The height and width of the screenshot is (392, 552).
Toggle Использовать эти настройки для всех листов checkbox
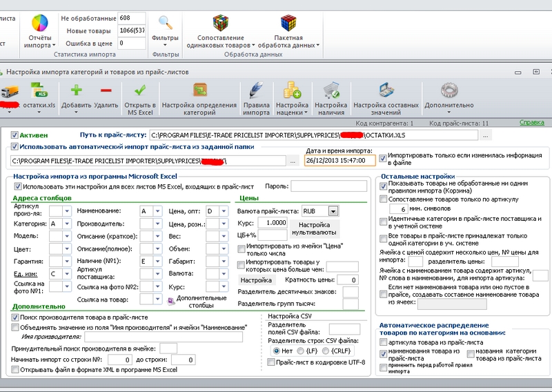[18, 186]
